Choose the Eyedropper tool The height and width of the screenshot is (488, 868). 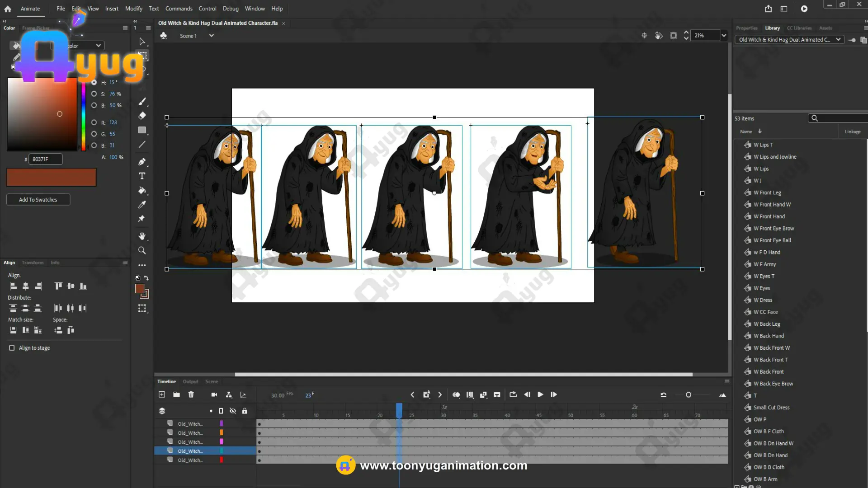[142, 205]
